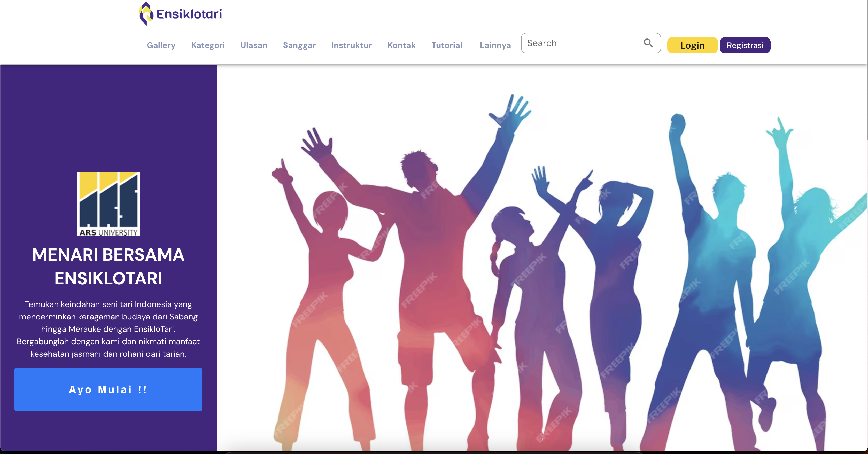Select Instruktur in the navigation bar
This screenshot has width=868, height=454.
tap(351, 45)
